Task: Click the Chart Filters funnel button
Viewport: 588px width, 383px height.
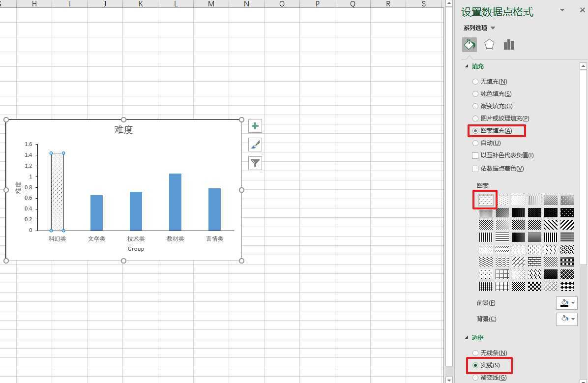Action: pos(255,163)
